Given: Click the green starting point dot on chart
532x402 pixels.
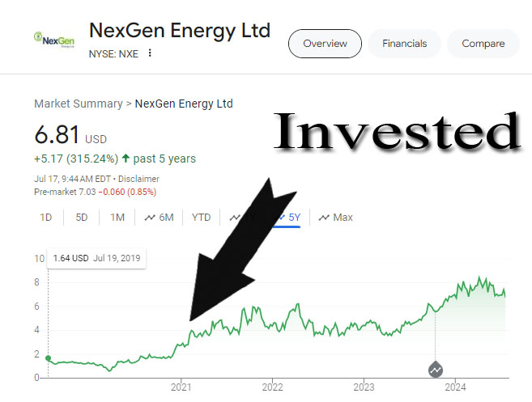Looking at the screenshot, I should [48, 358].
